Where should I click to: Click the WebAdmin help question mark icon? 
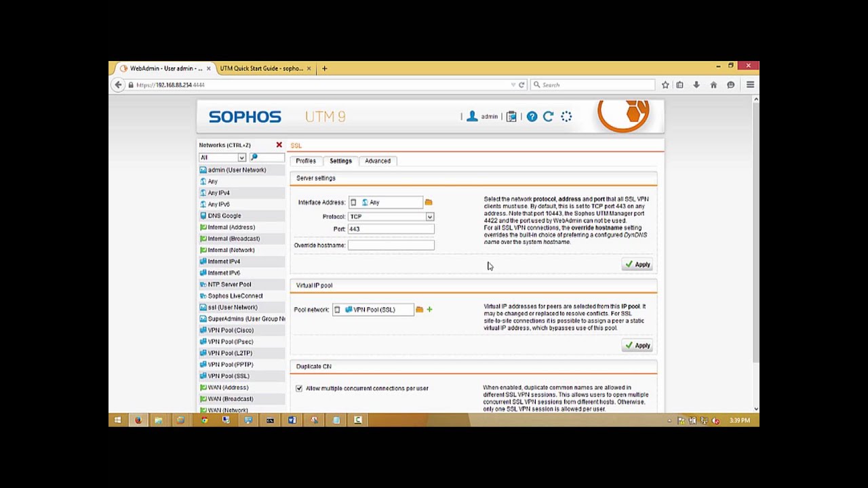pos(532,117)
